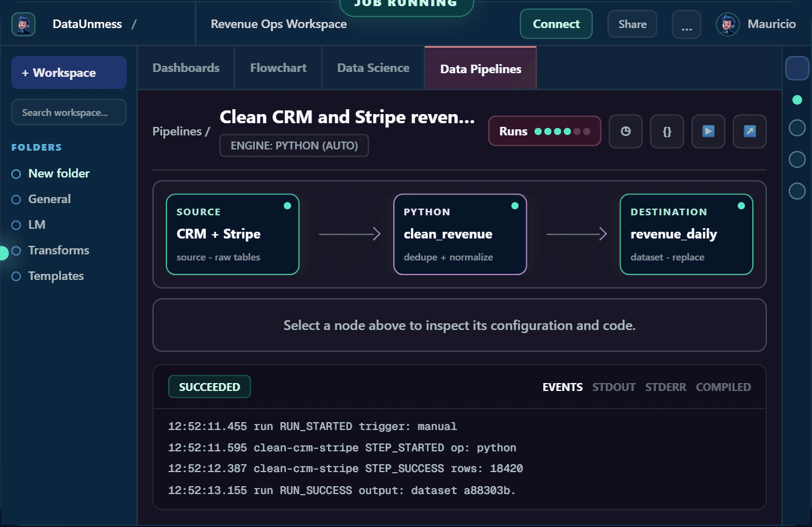Click the STEP_SUCCESS rows: 18420 log line

(346, 468)
